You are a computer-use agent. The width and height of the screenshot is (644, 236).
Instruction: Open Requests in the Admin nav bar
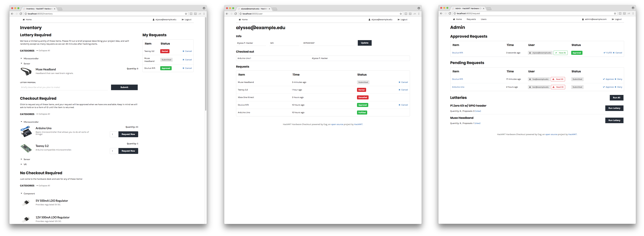pos(471,19)
